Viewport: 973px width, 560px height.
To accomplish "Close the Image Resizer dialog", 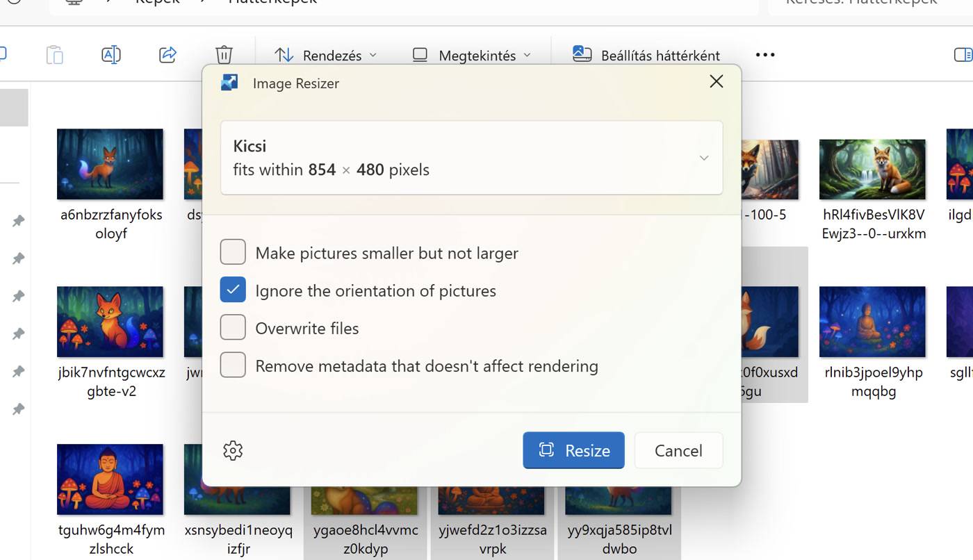I will (x=717, y=82).
